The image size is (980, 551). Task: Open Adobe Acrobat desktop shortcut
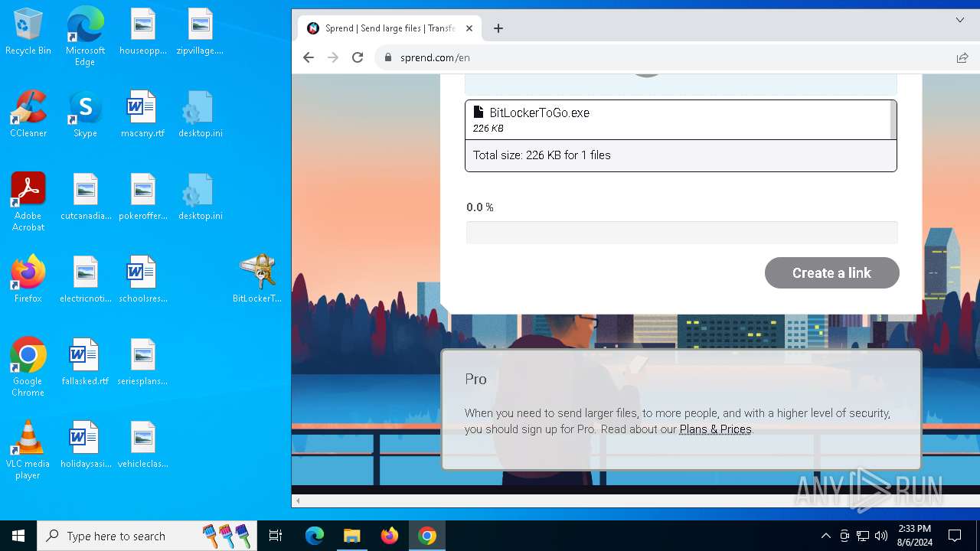[28, 201]
